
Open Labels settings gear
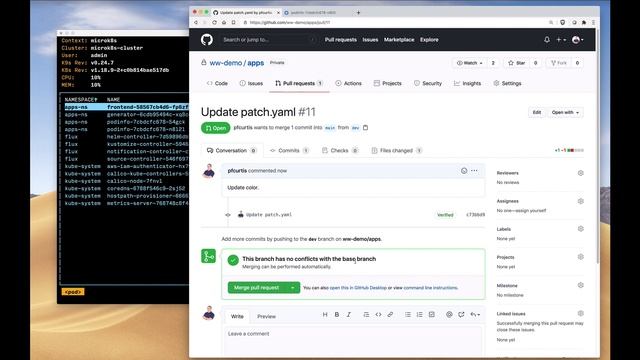coord(580,229)
